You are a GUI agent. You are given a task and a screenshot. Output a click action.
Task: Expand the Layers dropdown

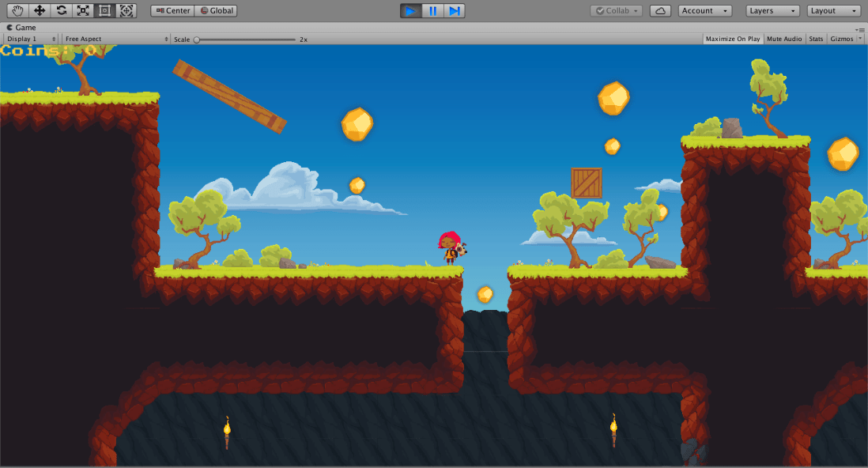click(772, 11)
